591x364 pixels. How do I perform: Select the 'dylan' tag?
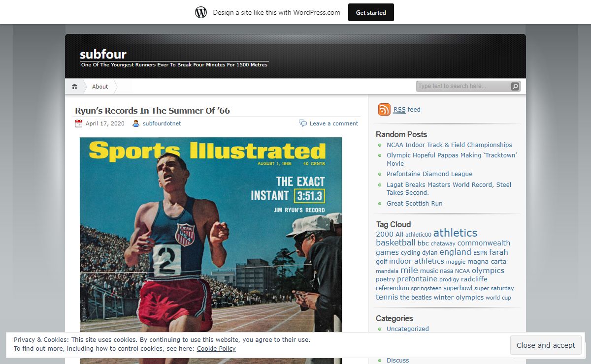(x=429, y=252)
